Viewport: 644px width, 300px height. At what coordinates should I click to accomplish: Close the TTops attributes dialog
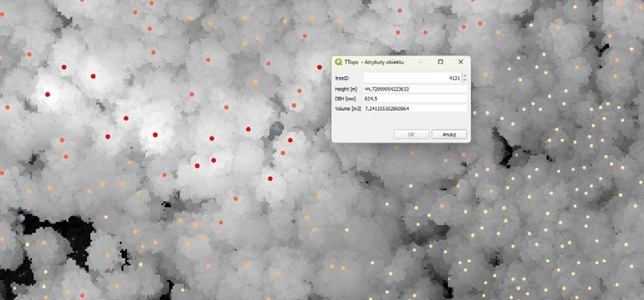pos(460,61)
